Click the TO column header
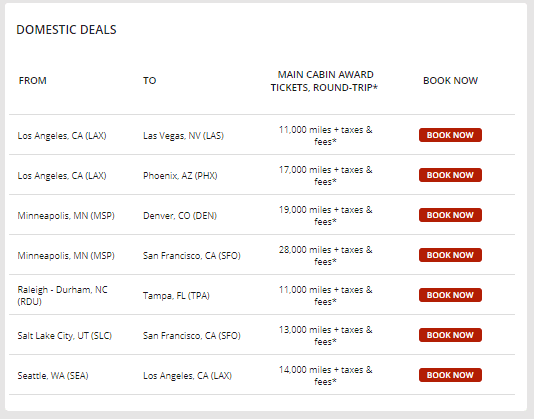The width and height of the screenshot is (534, 419). (x=150, y=81)
